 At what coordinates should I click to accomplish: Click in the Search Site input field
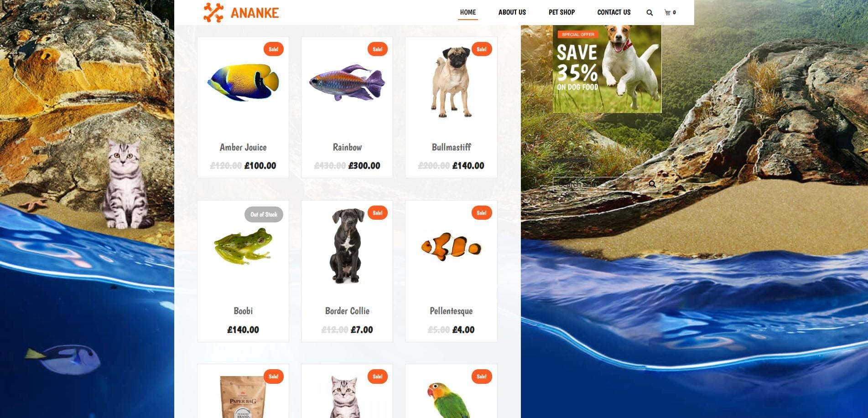point(600,184)
